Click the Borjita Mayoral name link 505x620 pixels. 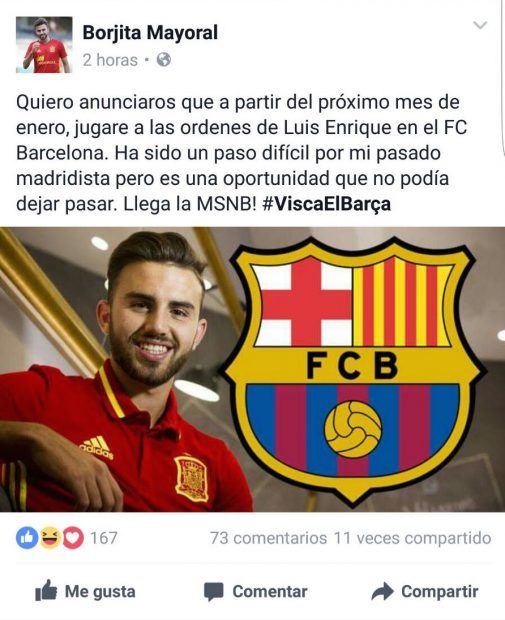click(150, 32)
